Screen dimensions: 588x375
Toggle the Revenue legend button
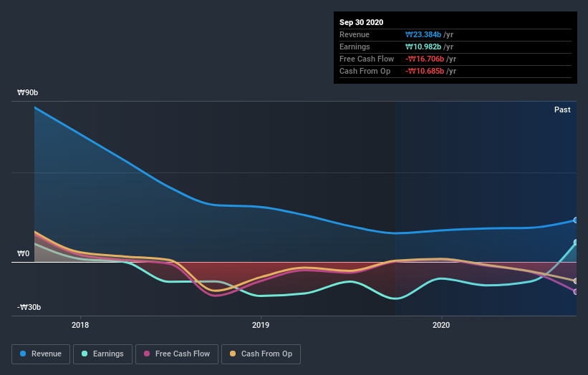41,354
